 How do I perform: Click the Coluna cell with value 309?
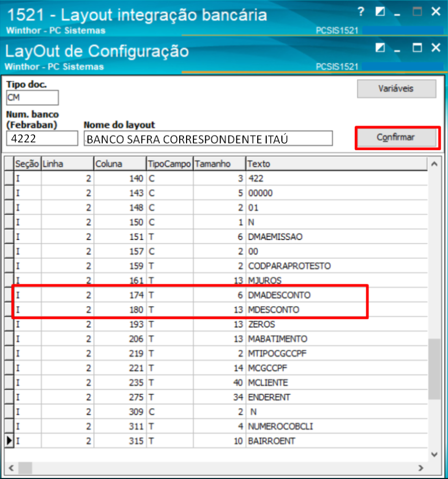click(120, 412)
